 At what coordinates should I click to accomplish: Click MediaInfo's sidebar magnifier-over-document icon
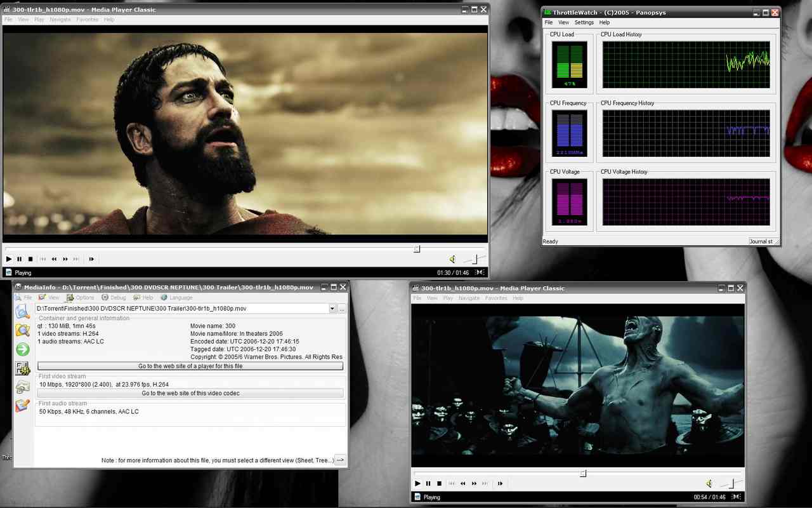coord(23,312)
